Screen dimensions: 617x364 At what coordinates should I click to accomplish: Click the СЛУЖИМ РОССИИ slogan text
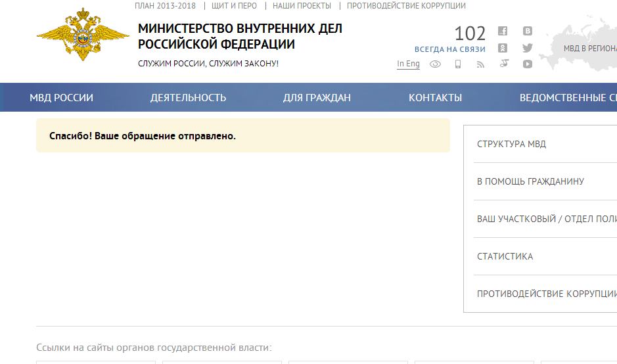[x=208, y=63]
